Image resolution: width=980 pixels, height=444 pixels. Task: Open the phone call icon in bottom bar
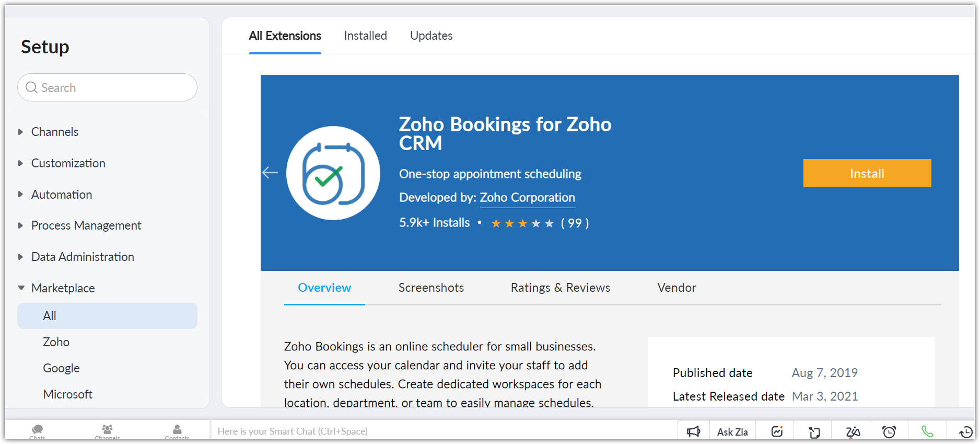(927, 431)
